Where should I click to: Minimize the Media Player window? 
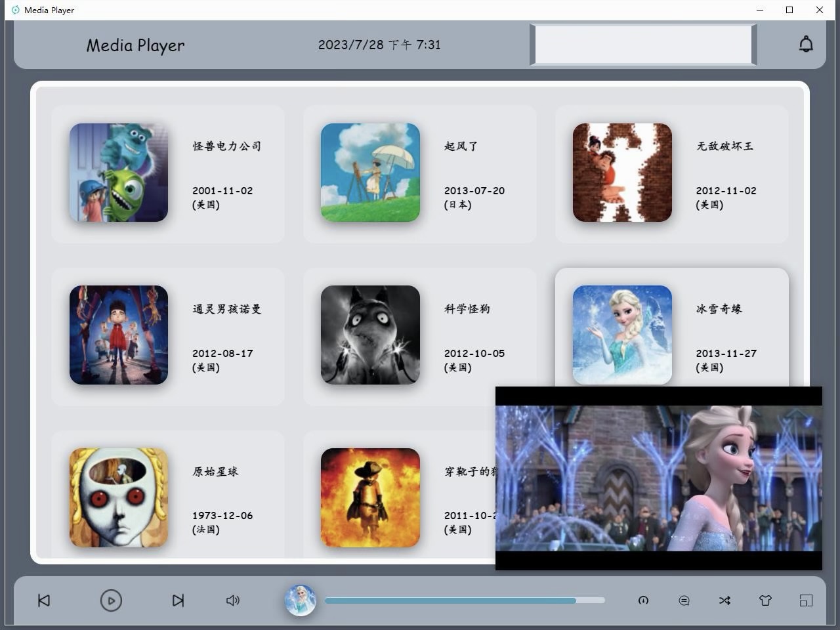coord(760,10)
